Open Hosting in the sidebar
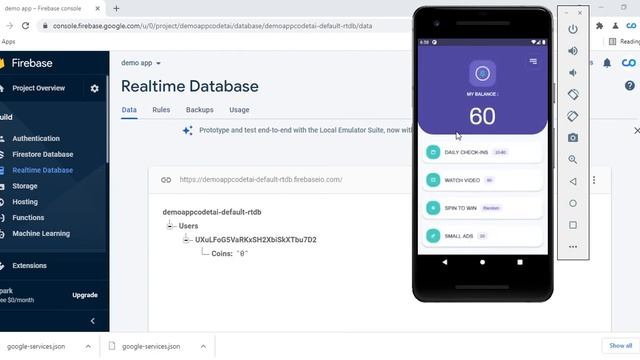The width and height of the screenshot is (640, 360). coord(25,202)
